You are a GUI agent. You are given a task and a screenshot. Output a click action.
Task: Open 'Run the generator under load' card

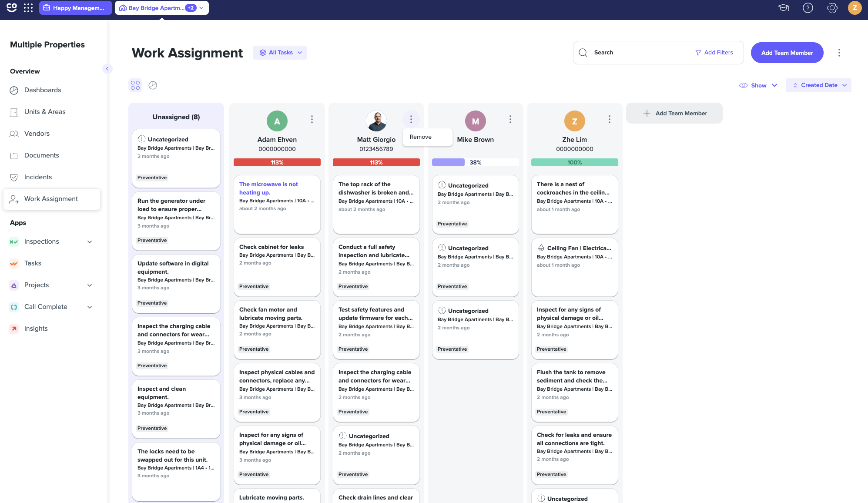pyautogui.click(x=176, y=221)
